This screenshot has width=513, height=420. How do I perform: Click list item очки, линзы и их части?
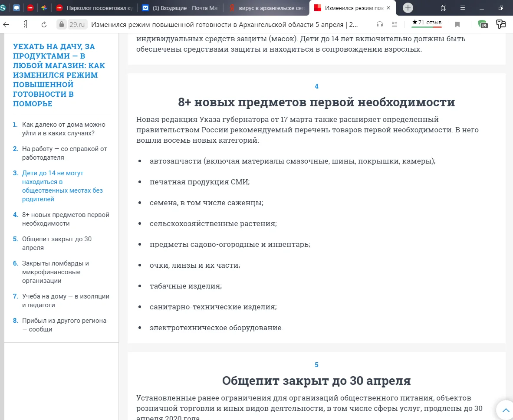pos(195,265)
